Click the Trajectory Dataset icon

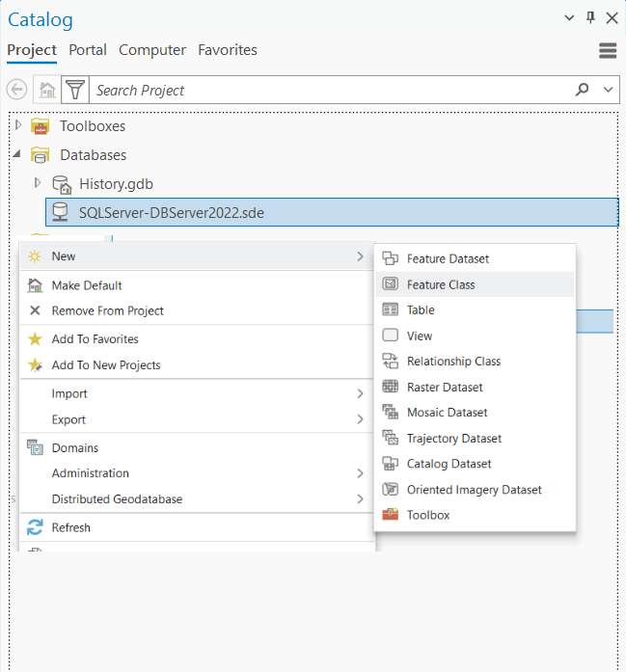click(391, 438)
